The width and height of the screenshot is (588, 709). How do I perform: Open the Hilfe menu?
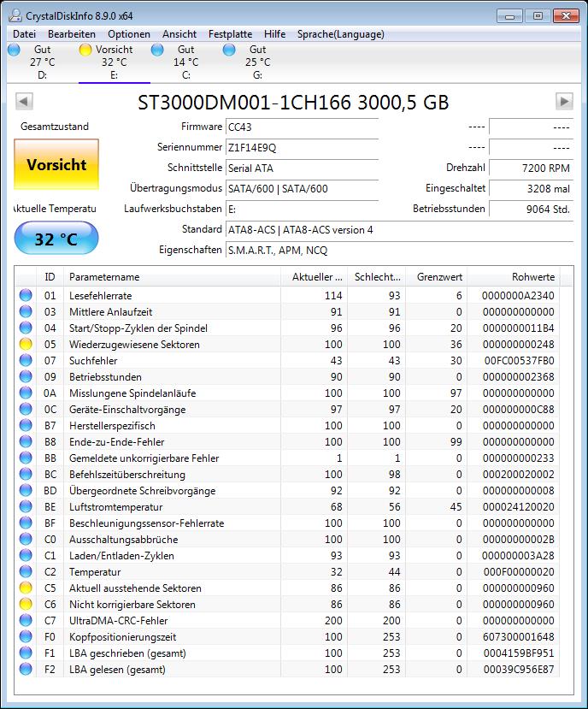click(x=275, y=34)
